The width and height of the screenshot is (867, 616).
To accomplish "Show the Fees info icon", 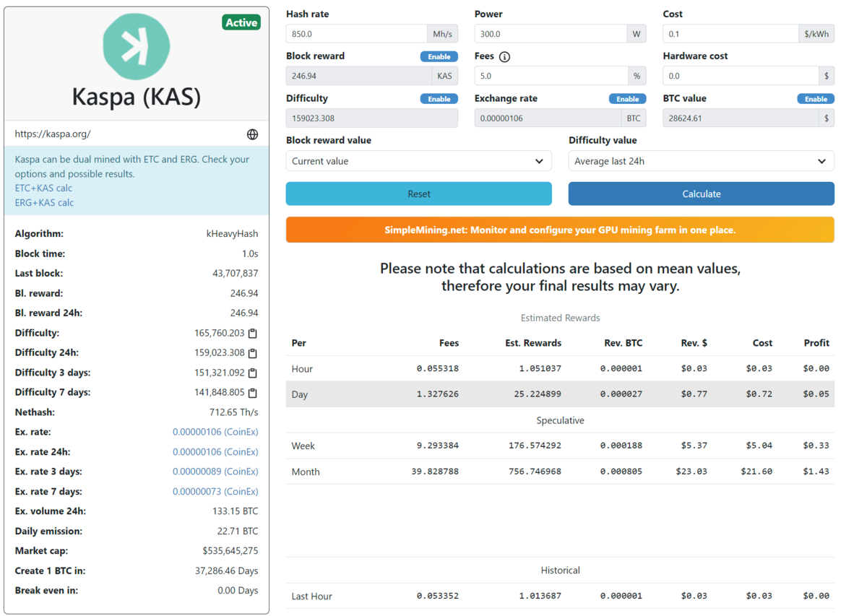I will [x=504, y=57].
